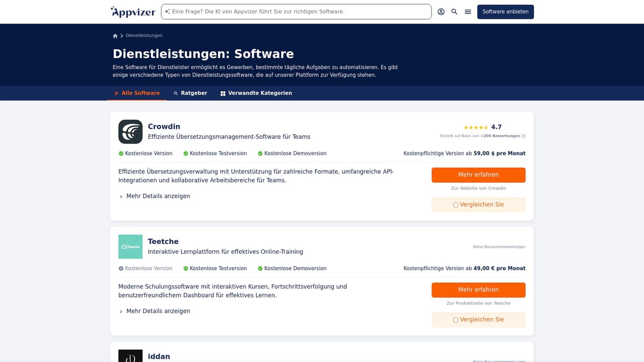
Task: Tick Vergleichen Sie checkbox for Crowdin
Action: click(456, 205)
